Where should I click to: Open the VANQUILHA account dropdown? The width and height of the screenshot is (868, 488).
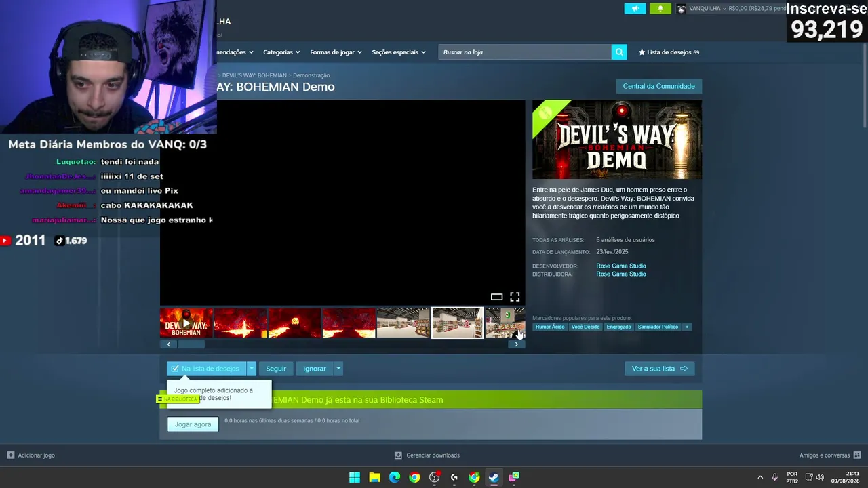[707, 9]
